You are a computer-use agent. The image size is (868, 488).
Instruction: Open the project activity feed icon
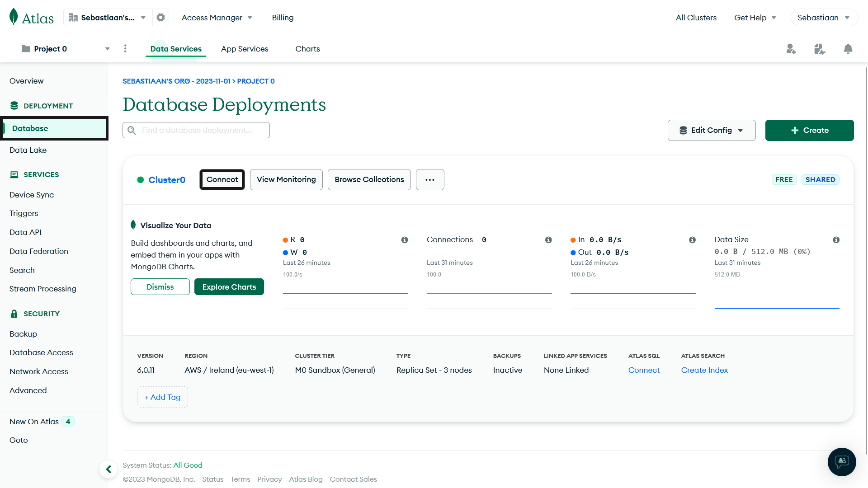point(819,49)
